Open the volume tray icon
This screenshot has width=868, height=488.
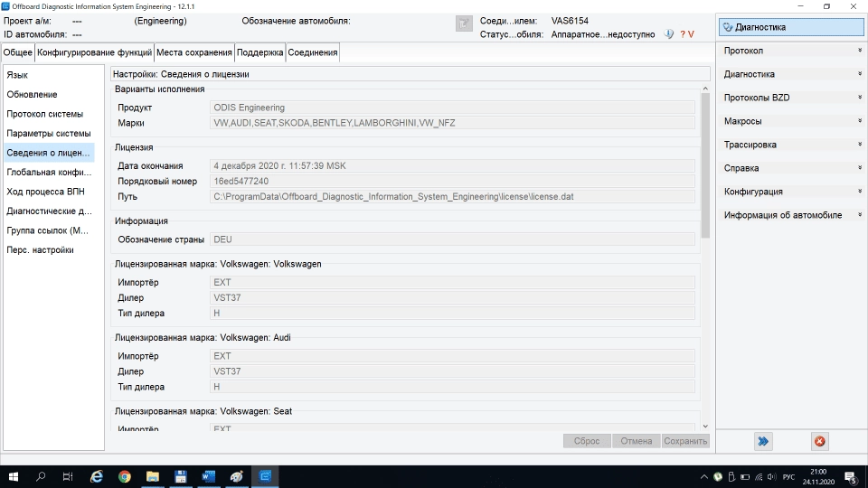(771, 476)
